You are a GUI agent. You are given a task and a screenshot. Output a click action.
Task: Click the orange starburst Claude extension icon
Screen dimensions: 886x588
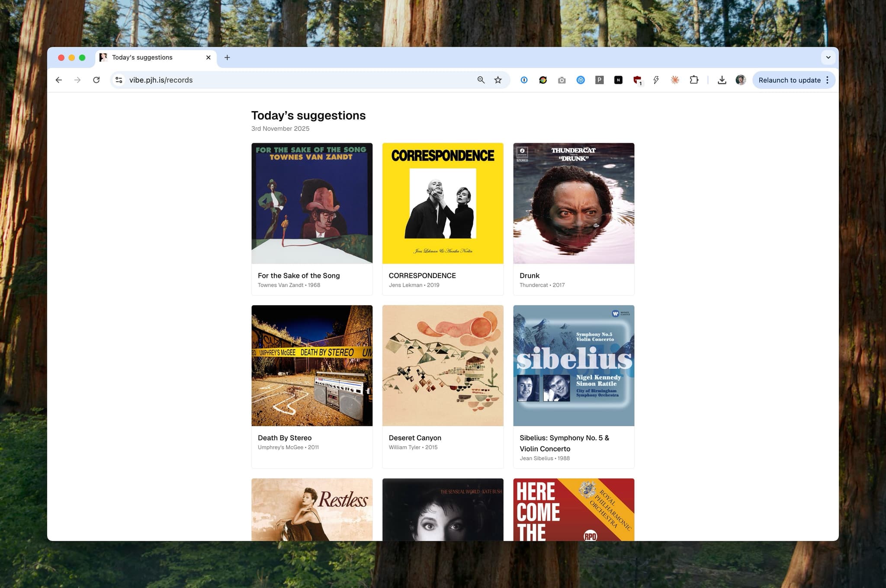coord(674,80)
